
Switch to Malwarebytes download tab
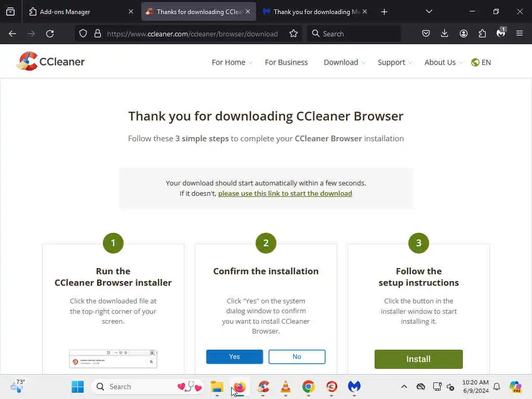point(315,12)
